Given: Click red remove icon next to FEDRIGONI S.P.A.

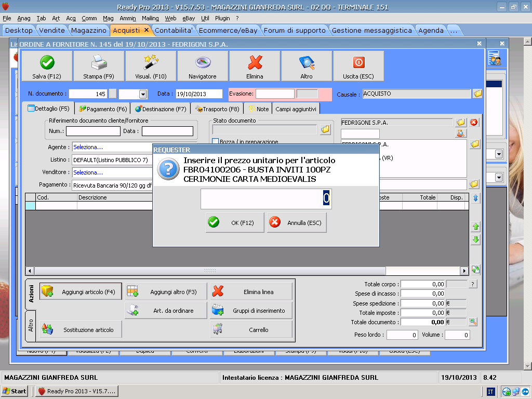Looking at the screenshot, I should [474, 123].
